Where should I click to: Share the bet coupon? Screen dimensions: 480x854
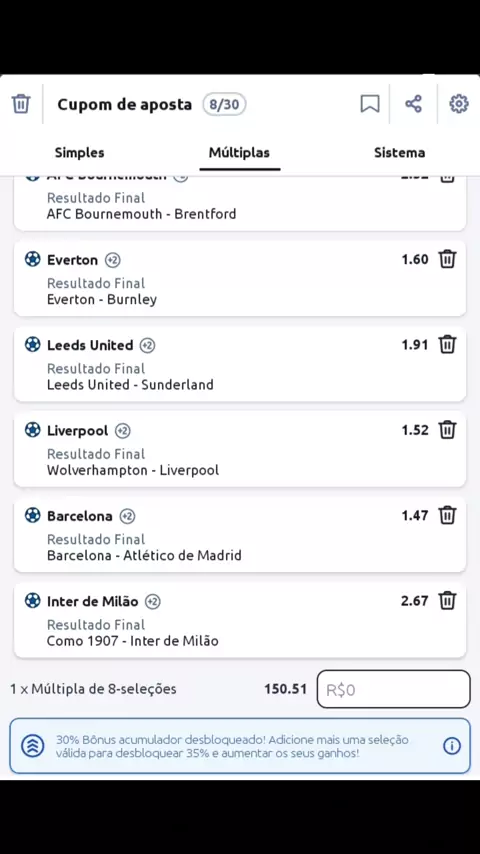(414, 103)
